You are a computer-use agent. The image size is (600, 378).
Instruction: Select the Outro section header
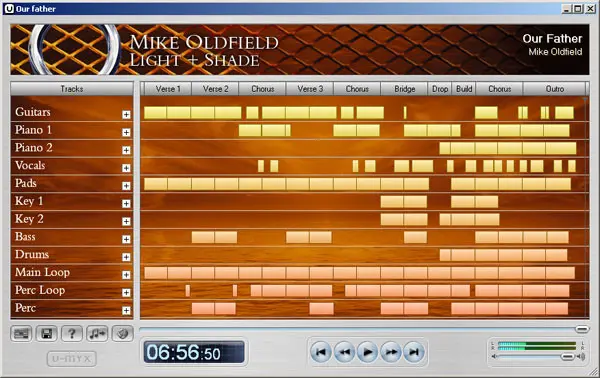tap(554, 89)
